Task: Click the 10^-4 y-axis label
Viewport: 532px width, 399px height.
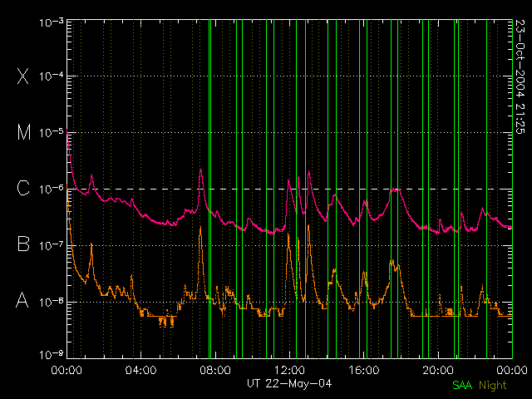Action: click(x=52, y=76)
